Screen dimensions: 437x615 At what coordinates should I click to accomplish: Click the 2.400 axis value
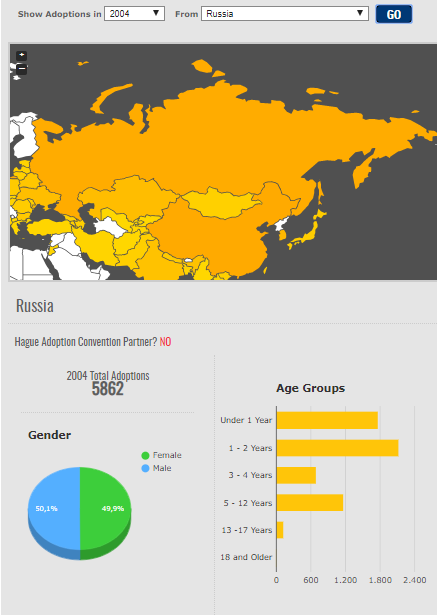(415, 580)
